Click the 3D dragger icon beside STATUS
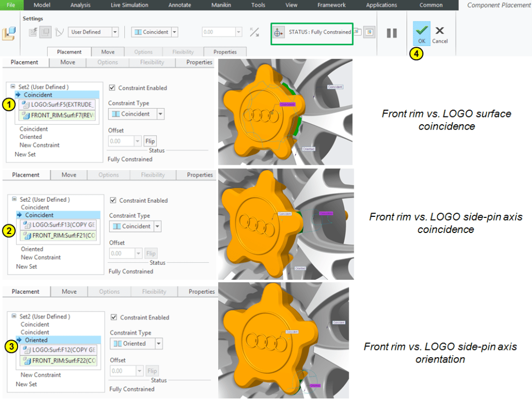Screen dimensions: 532x402 (x=278, y=32)
